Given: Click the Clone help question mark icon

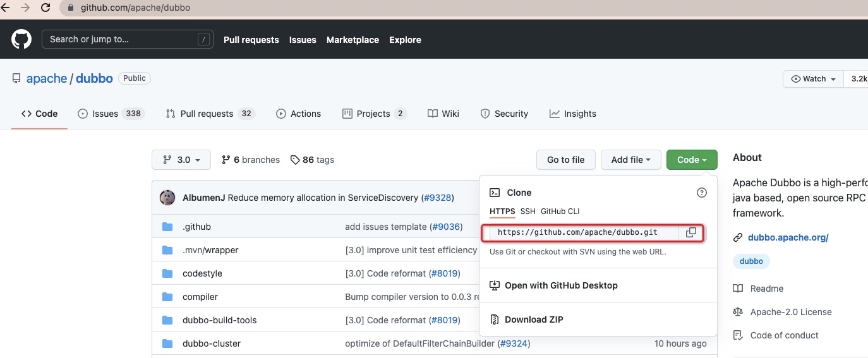Looking at the screenshot, I should pos(701,193).
